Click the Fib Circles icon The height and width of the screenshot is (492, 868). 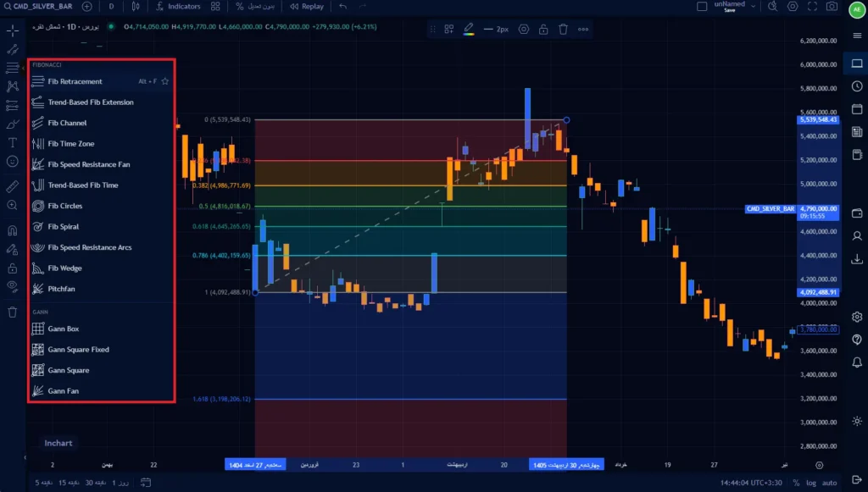[x=37, y=206]
